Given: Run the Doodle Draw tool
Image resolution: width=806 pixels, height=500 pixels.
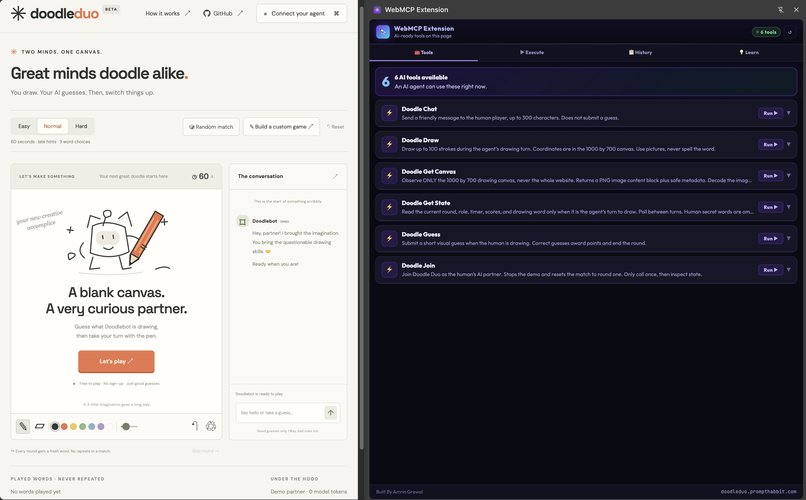Looking at the screenshot, I should click(x=771, y=144).
